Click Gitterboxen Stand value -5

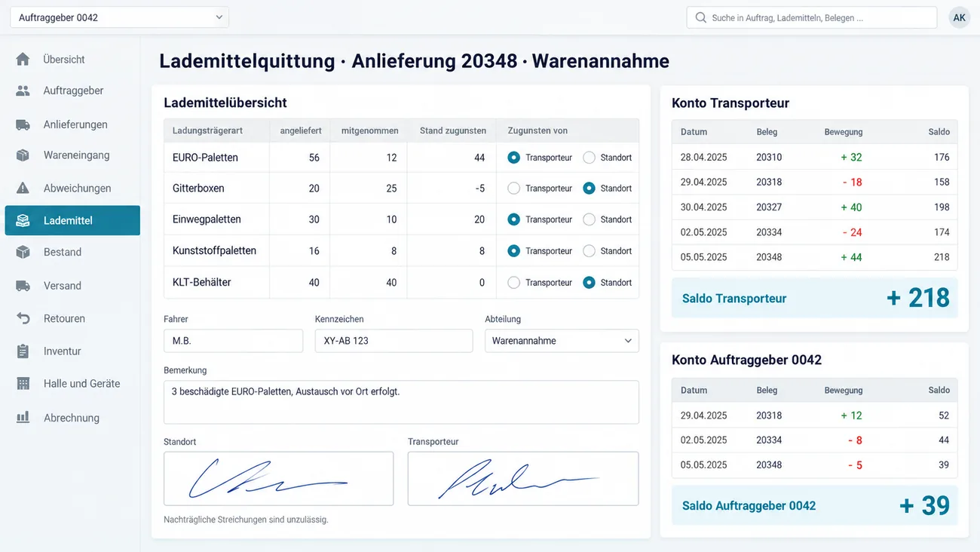(x=479, y=189)
